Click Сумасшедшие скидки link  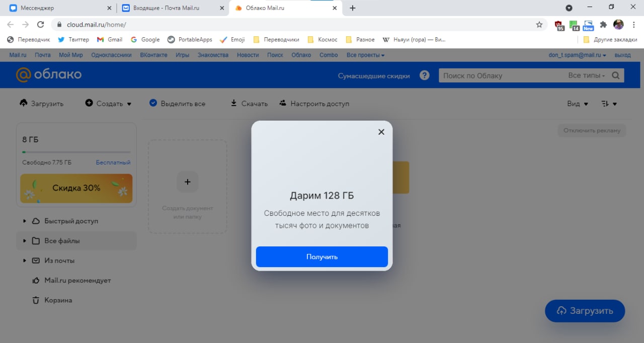pos(374,76)
